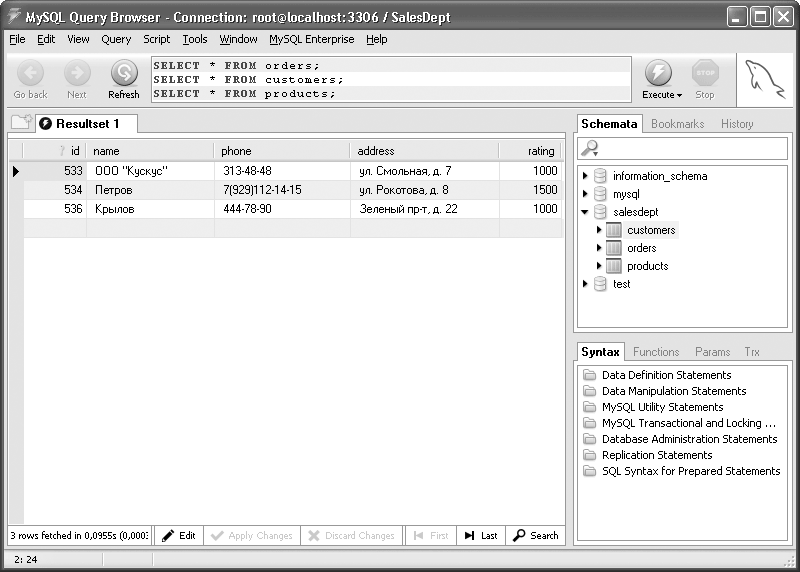800x572 pixels.
Task: Click the Next arrow icon
Action: tap(77, 73)
